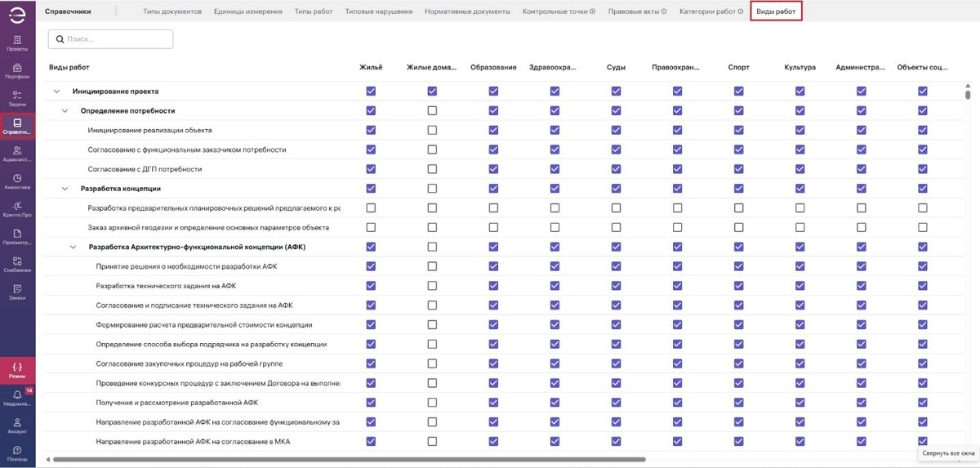Check Жилые дома for Определение потребности
980x468 pixels.
(x=432, y=110)
